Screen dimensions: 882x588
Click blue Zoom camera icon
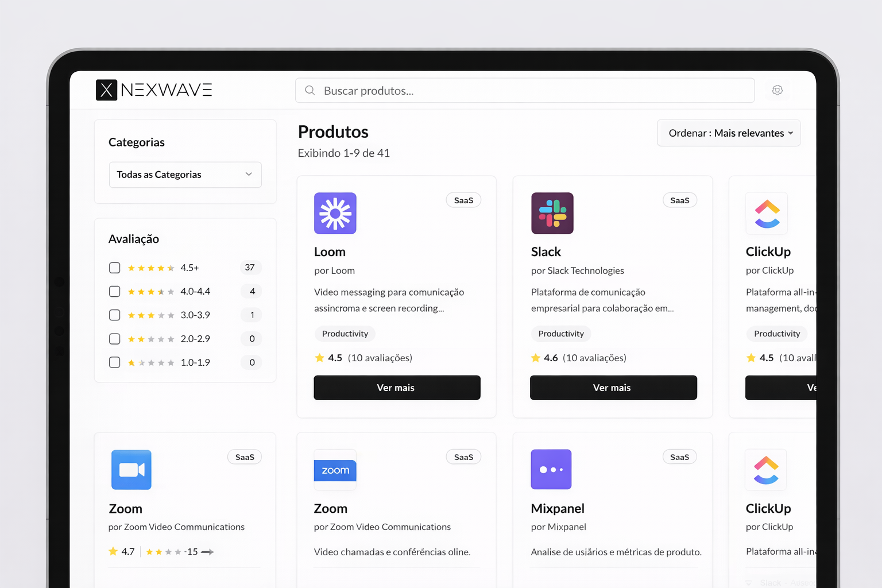[131, 470]
